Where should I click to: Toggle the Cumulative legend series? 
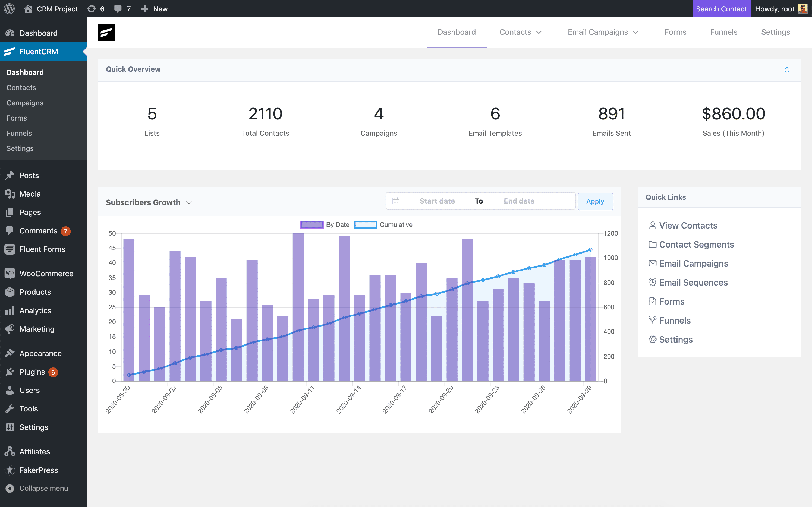point(383,225)
